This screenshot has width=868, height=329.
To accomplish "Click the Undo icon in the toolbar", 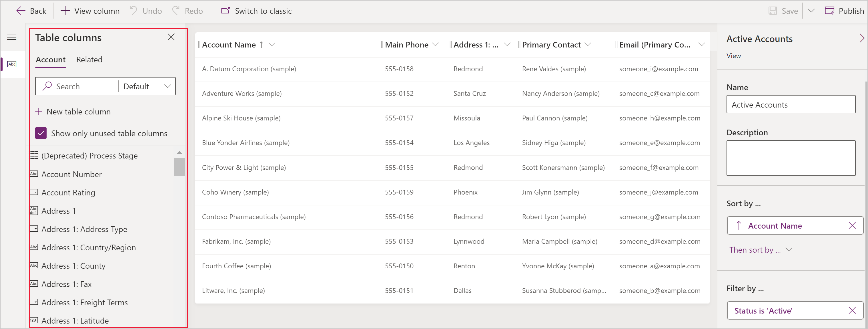I will (x=134, y=11).
